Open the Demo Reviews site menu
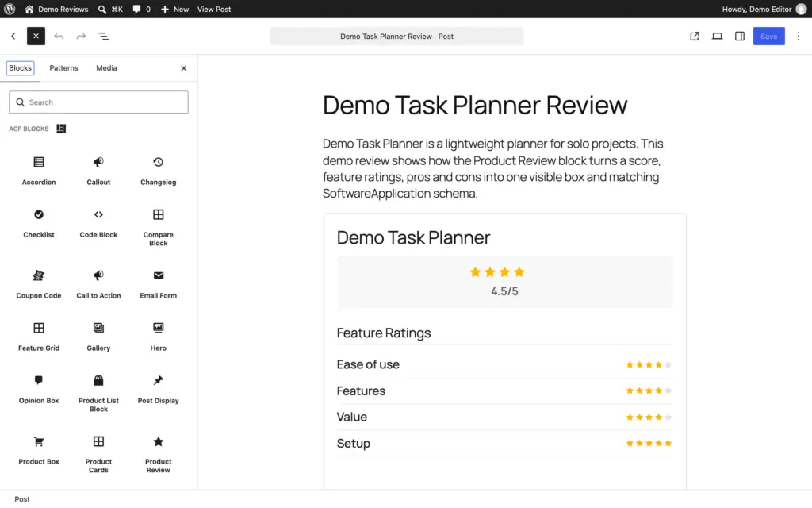The image size is (812, 508). 56,9
